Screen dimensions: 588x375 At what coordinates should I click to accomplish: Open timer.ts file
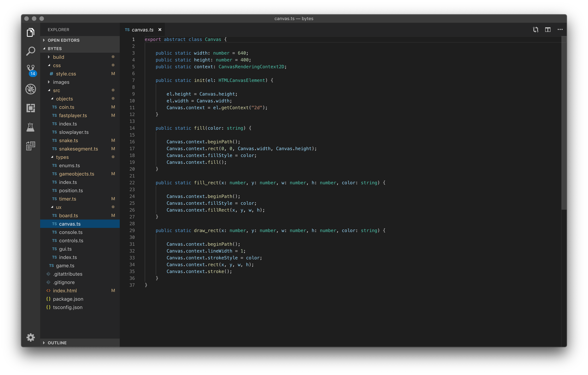(x=80, y=199)
